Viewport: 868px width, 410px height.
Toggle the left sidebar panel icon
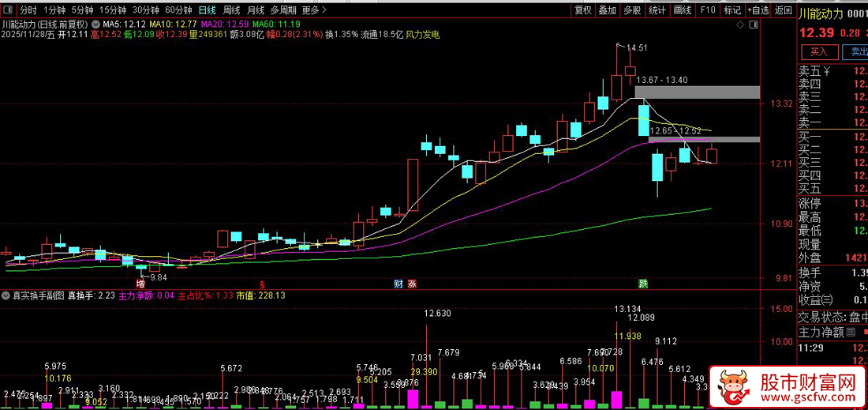[x=9, y=10]
